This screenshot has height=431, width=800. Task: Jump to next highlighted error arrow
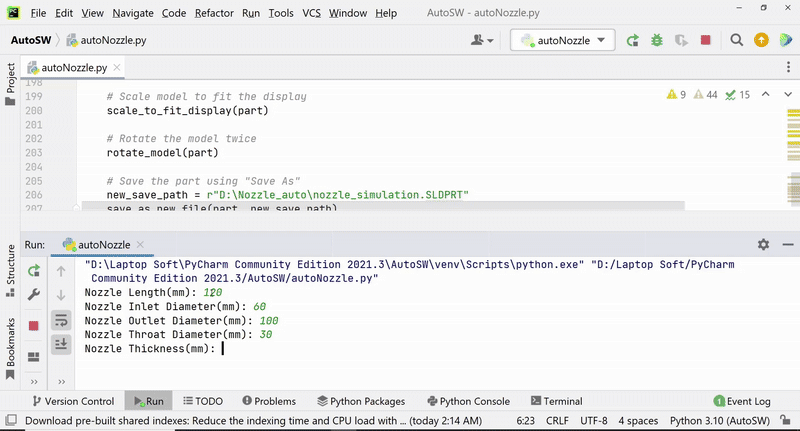pos(788,94)
